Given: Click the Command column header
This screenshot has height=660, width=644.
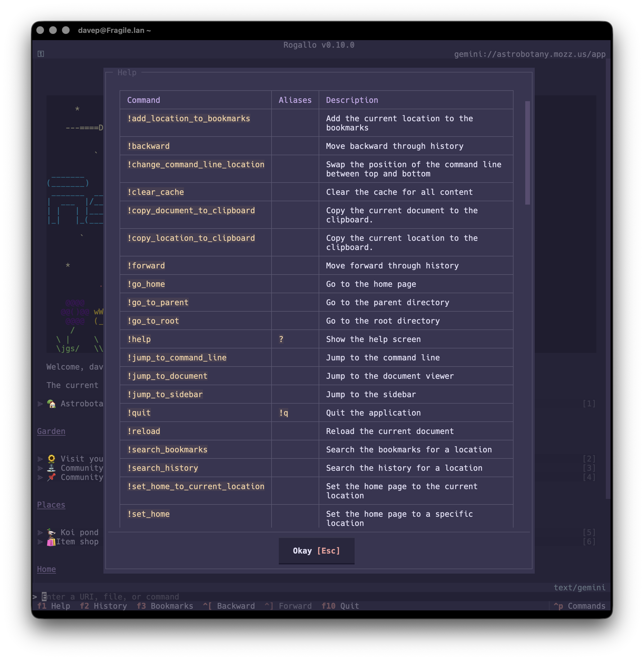Looking at the screenshot, I should tap(143, 100).
